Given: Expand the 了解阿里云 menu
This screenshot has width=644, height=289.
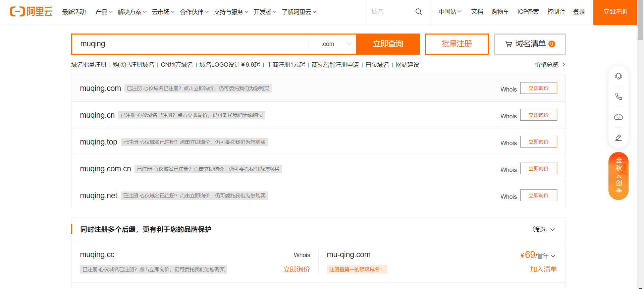Looking at the screenshot, I should click(x=299, y=12).
